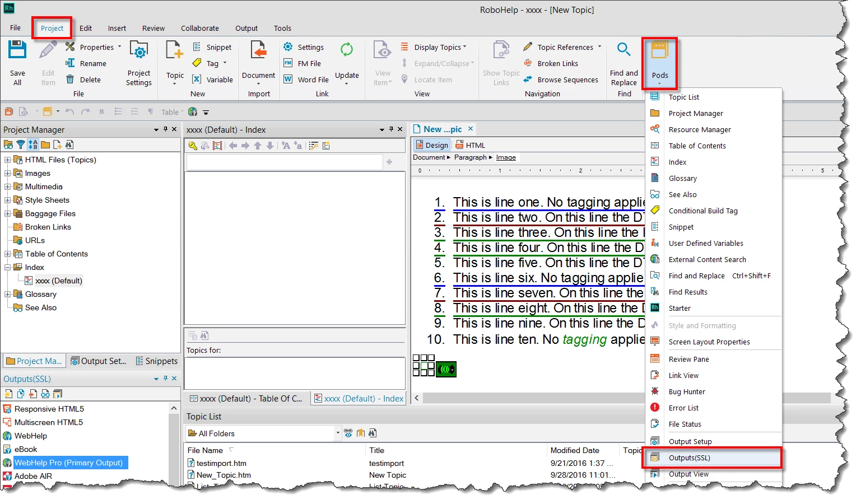Link a Word File
This screenshot has height=504, width=861.
tap(306, 80)
